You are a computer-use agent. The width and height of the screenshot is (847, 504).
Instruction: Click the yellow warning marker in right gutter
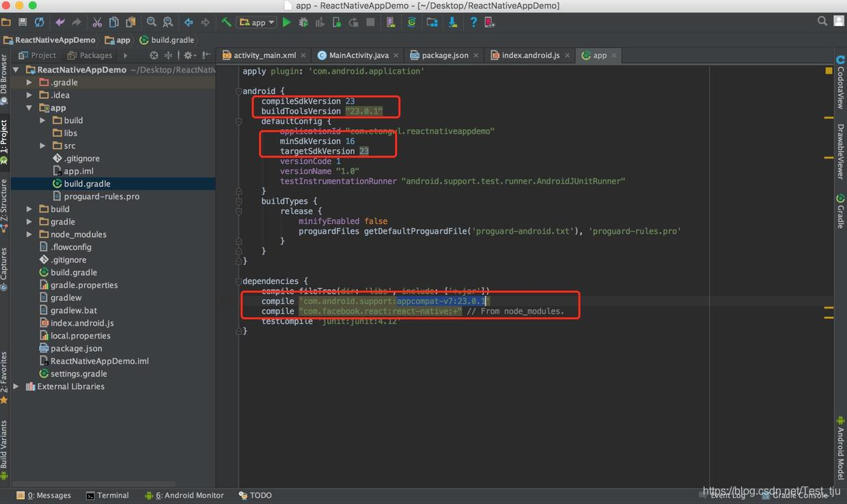[829, 71]
